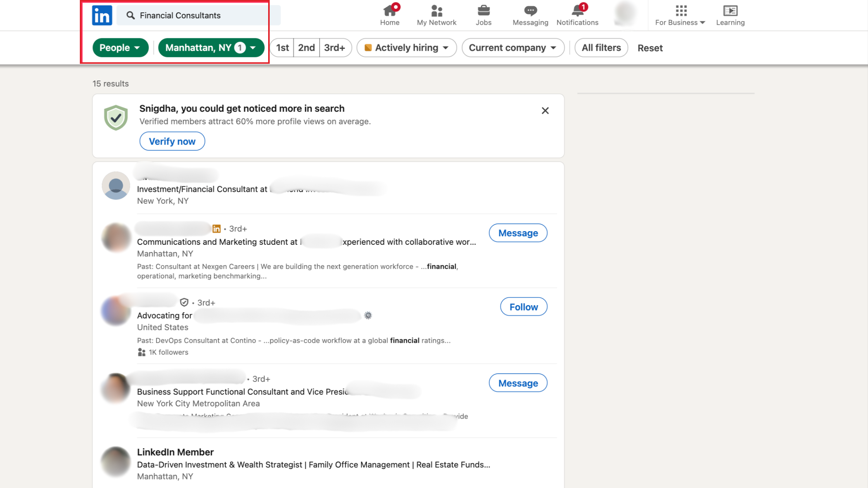
Task: Open the profile avatar menu
Action: pyautogui.click(x=625, y=14)
